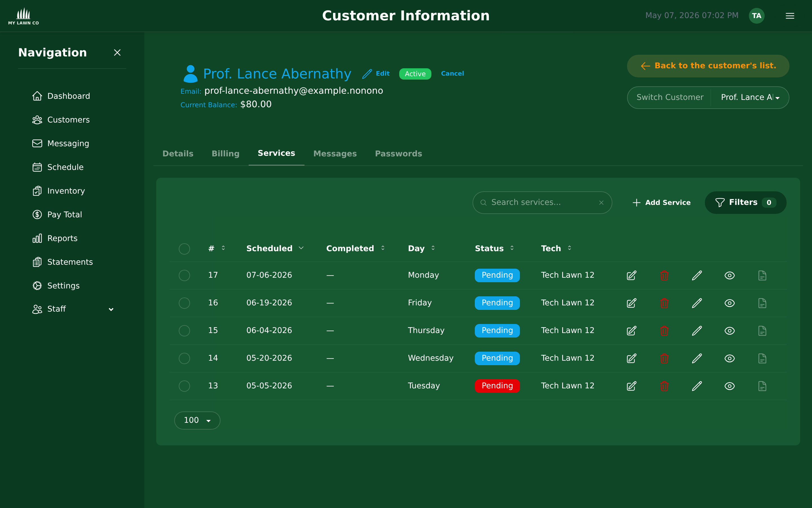Sort by the Status column
Image resolution: width=812 pixels, height=508 pixels.
tap(495, 248)
